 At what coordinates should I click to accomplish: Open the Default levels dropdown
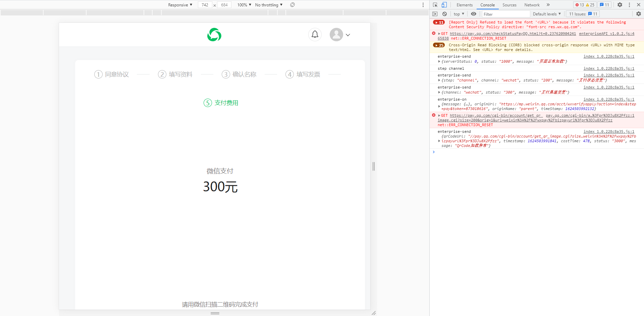pyautogui.click(x=547, y=14)
